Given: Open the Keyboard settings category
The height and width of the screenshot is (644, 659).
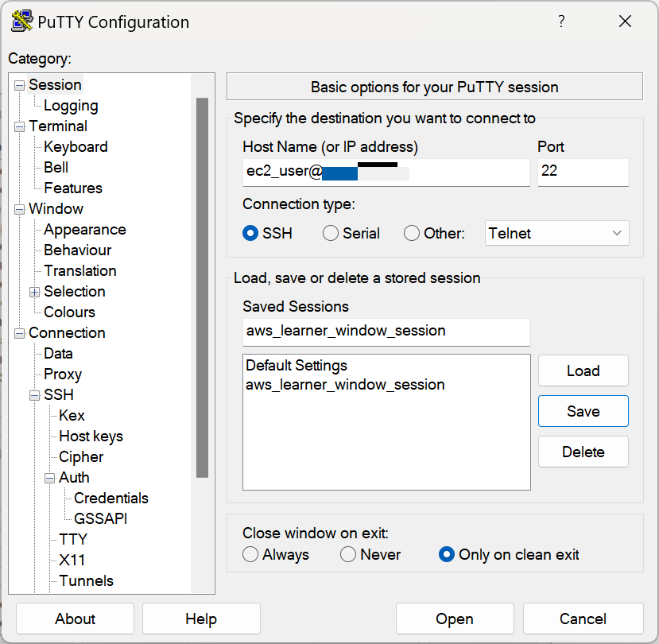Looking at the screenshot, I should point(76,147).
